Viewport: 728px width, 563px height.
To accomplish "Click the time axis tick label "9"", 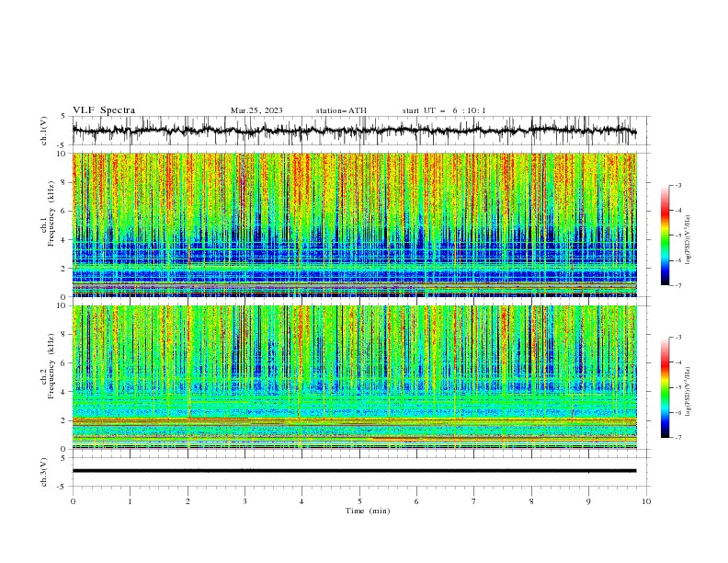I will [x=588, y=501].
